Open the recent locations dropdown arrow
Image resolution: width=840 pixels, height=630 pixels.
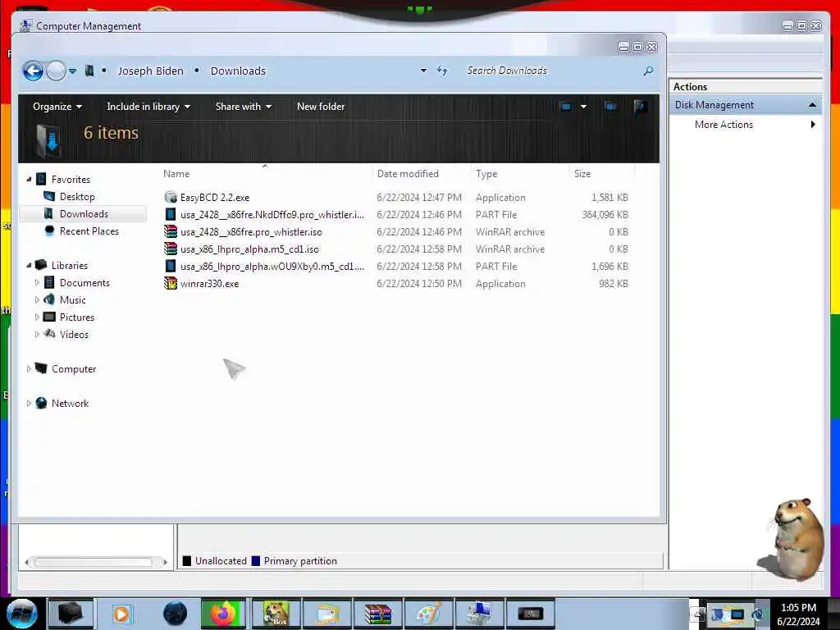(x=72, y=71)
